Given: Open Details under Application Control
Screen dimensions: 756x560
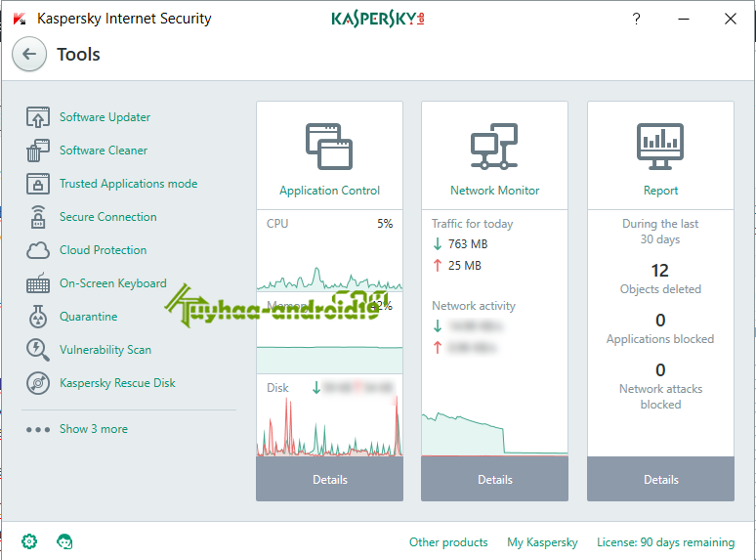Looking at the screenshot, I should [329, 480].
